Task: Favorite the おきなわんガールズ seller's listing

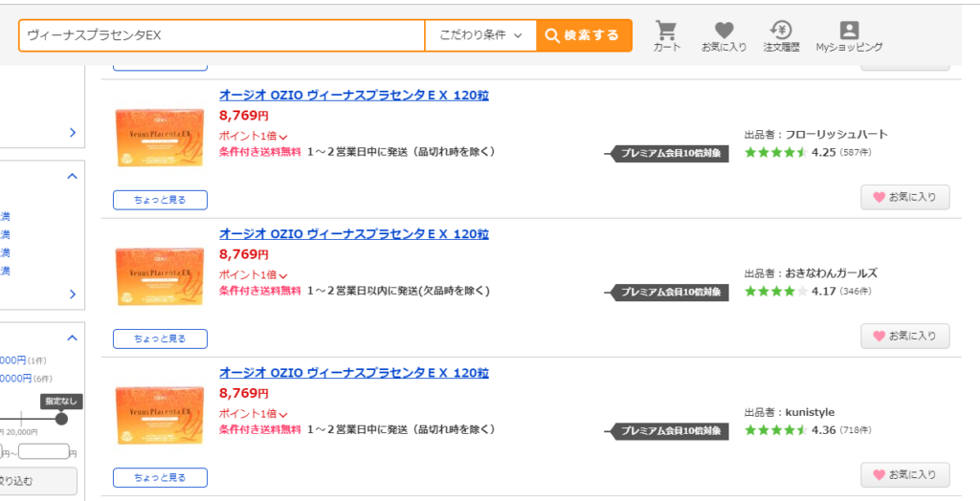Action: point(905,336)
